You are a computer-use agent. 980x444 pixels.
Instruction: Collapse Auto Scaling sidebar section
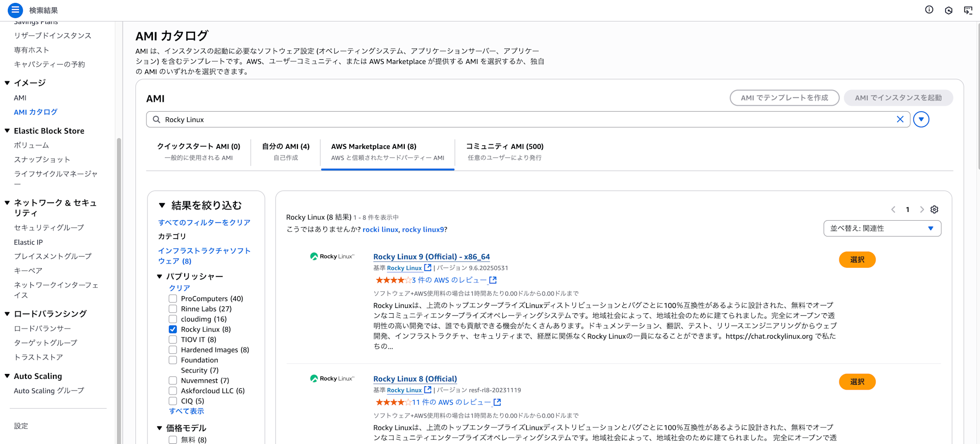click(x=7, y=376)
